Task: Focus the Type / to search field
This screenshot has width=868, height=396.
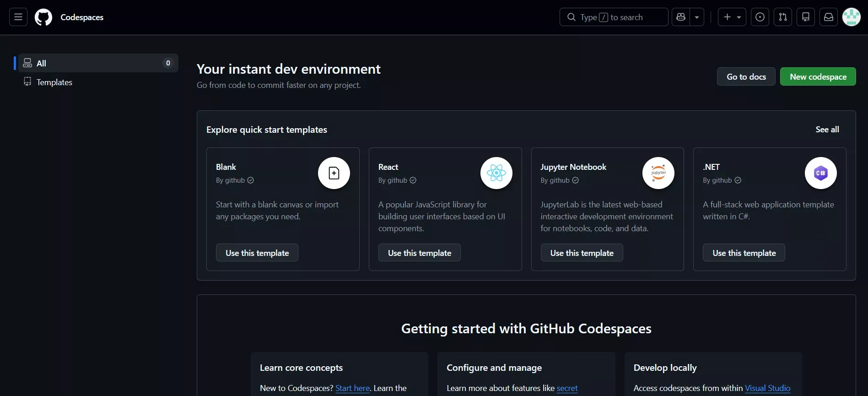Action: tap(614, 17)
